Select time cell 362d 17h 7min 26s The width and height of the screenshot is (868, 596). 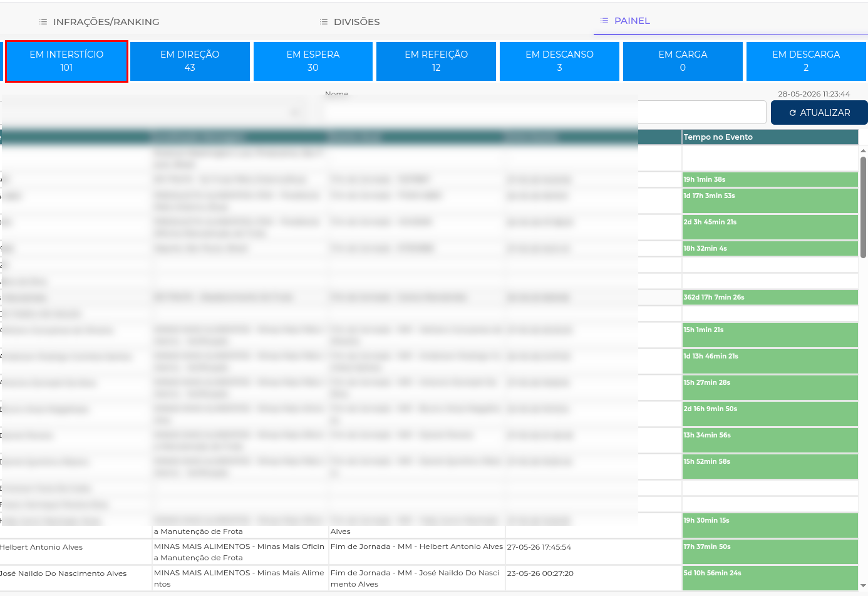(770, 297)
